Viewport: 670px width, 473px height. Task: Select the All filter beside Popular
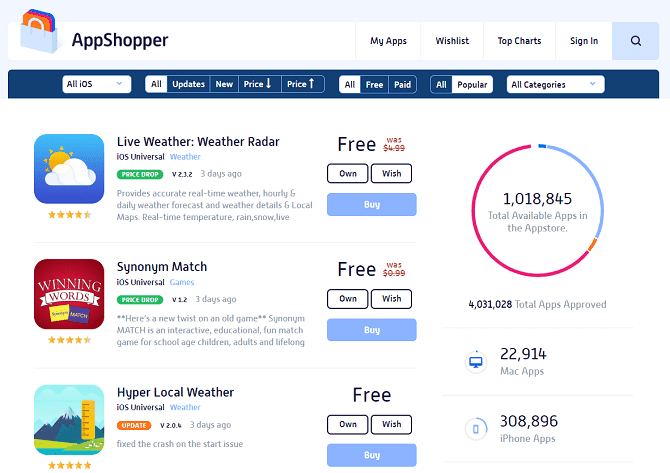[441, 84]
